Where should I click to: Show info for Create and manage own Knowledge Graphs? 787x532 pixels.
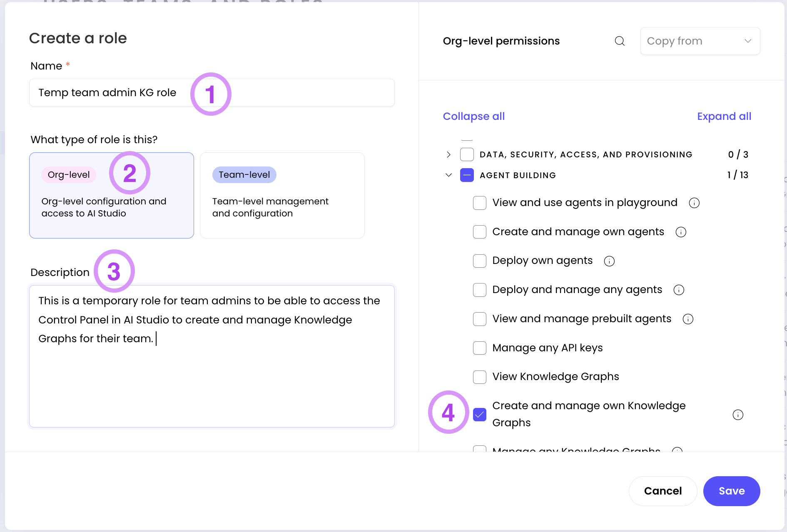pos(738,415)
